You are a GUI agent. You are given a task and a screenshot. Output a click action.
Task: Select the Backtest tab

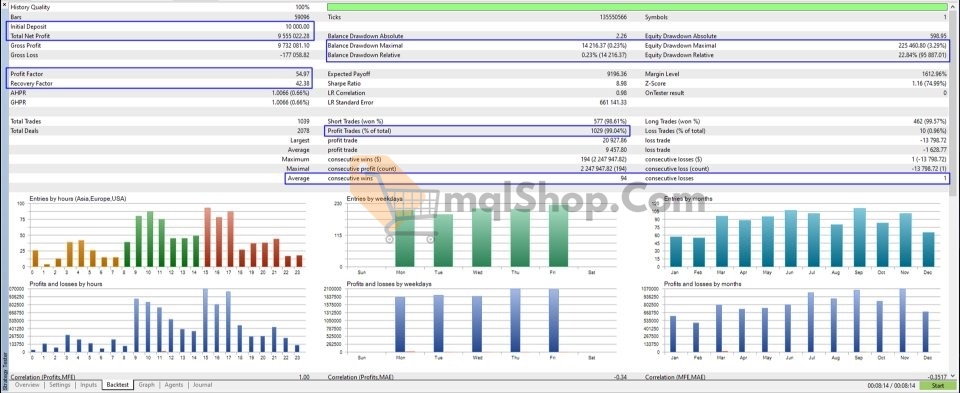[118, 385]
